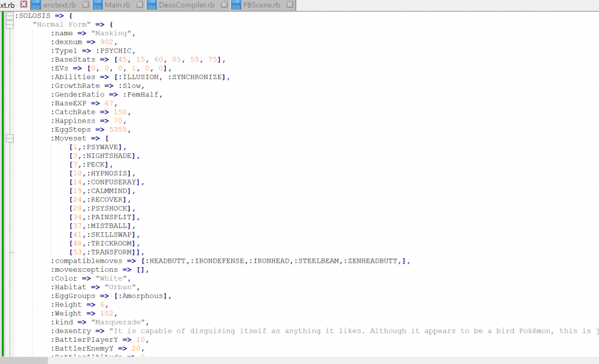The width and height of the screenshot is (599, 364).
Task: Click the :MISTBALL move entry
Action: (102, 226)
